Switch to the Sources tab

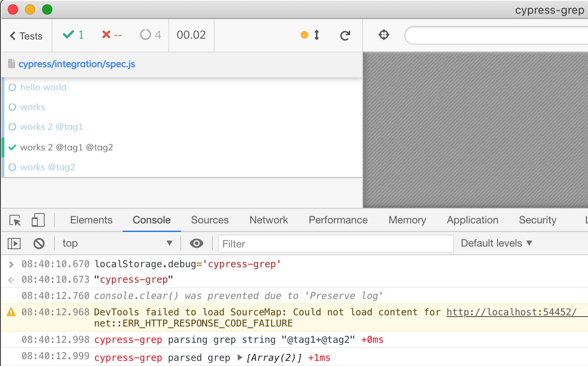pyautogui.click(x=210, y=220)
